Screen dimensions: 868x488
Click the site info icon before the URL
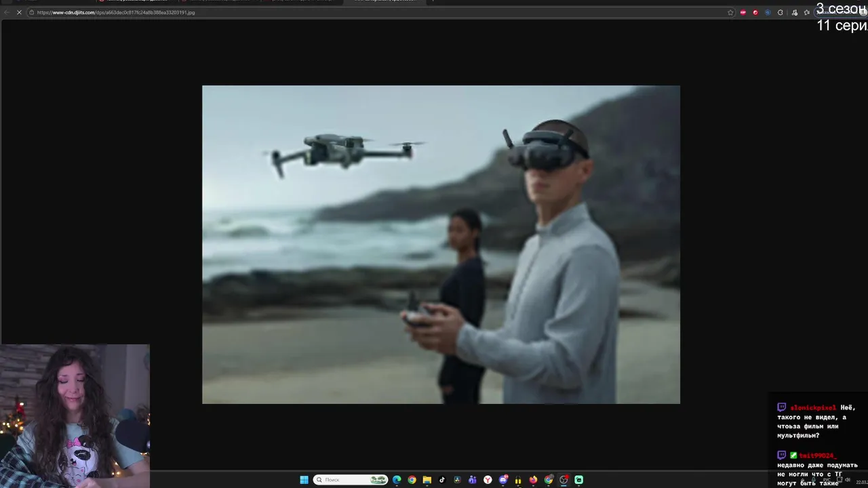[x=32, y=12]
